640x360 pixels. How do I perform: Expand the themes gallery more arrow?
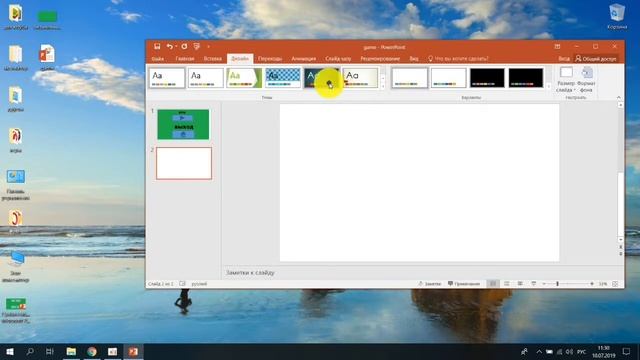click(382, 86)
